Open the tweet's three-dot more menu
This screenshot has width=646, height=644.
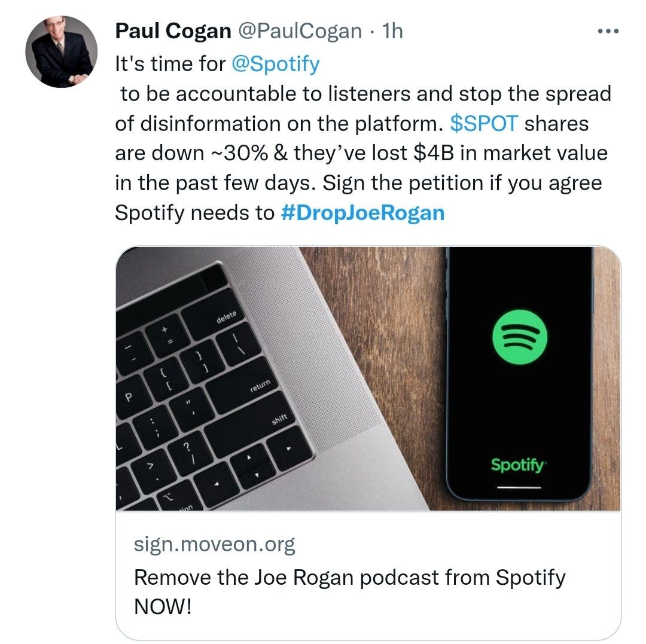coord(608,31)
